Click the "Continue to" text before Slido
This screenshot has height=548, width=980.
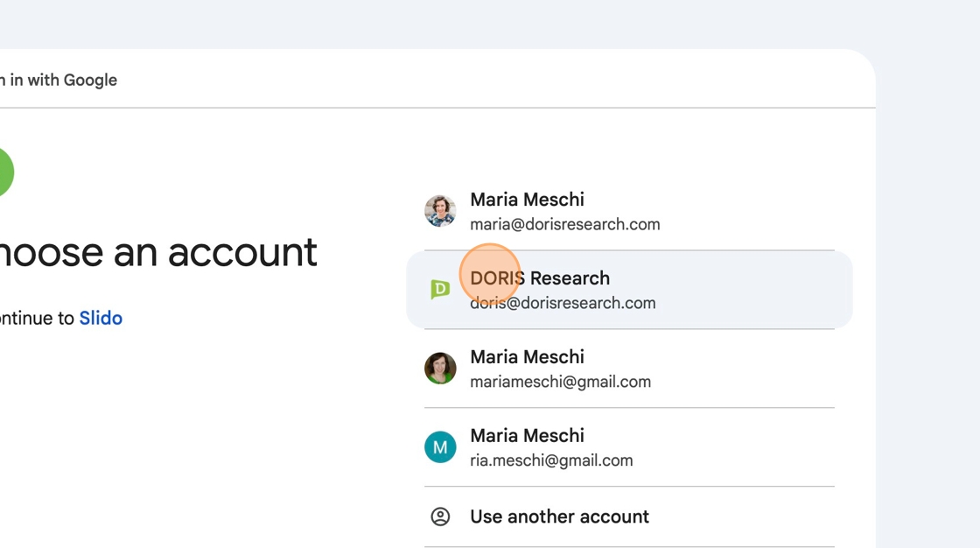(x=37, y=319)
